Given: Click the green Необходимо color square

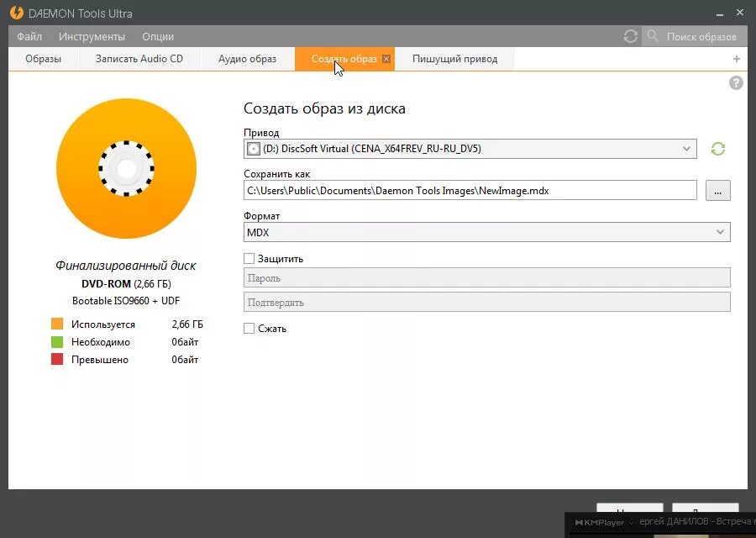Looking at the screenshot, I should 57,341.
